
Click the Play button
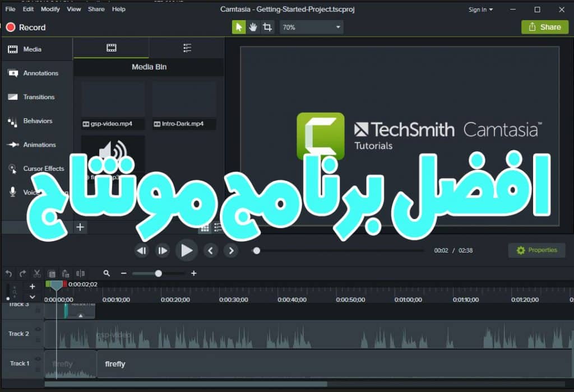[x=187, y=250]
